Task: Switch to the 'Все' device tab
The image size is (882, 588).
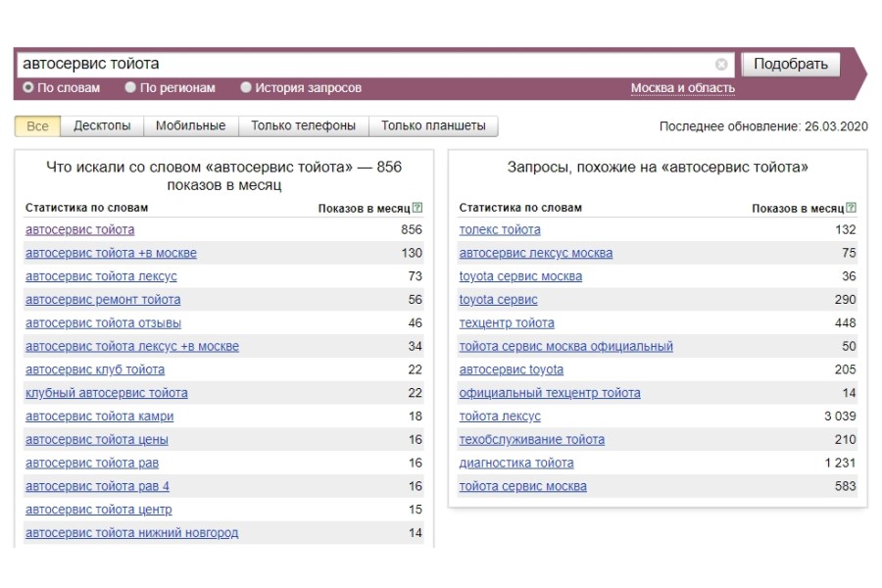Action: click(37, 126)
